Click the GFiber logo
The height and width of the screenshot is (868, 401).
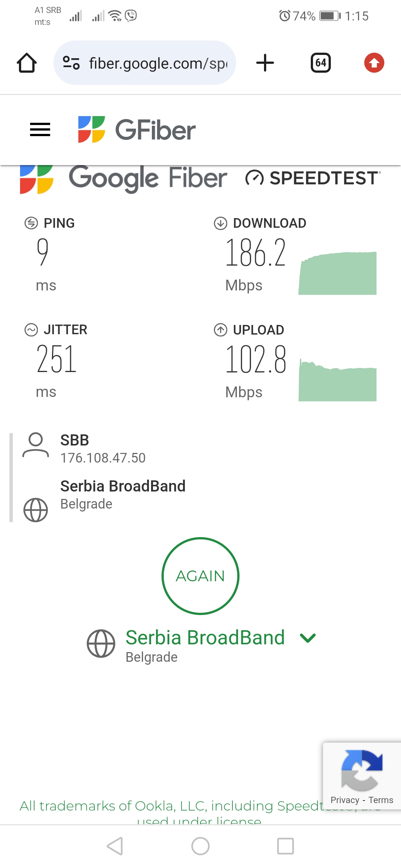coord(137,129)
